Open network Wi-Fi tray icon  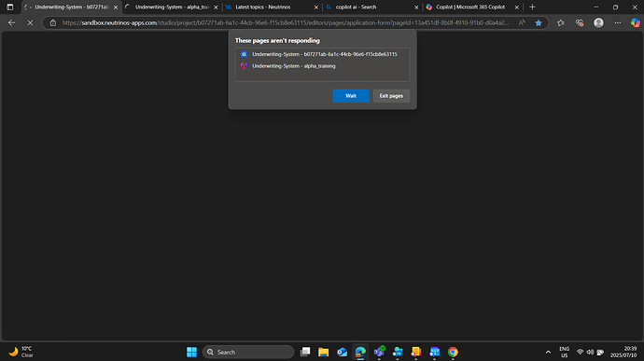[580, 352]
